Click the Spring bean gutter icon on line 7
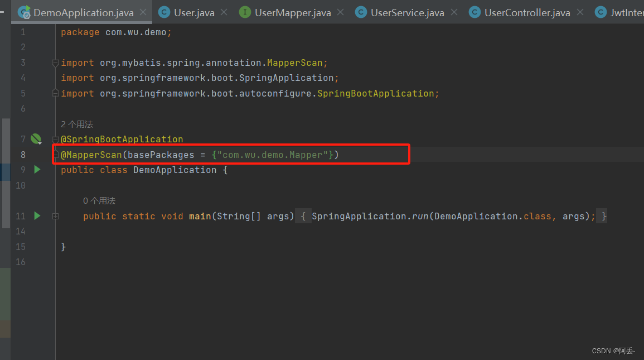The image size is (644, 360). pyautogui.click(x=36, y=138)
